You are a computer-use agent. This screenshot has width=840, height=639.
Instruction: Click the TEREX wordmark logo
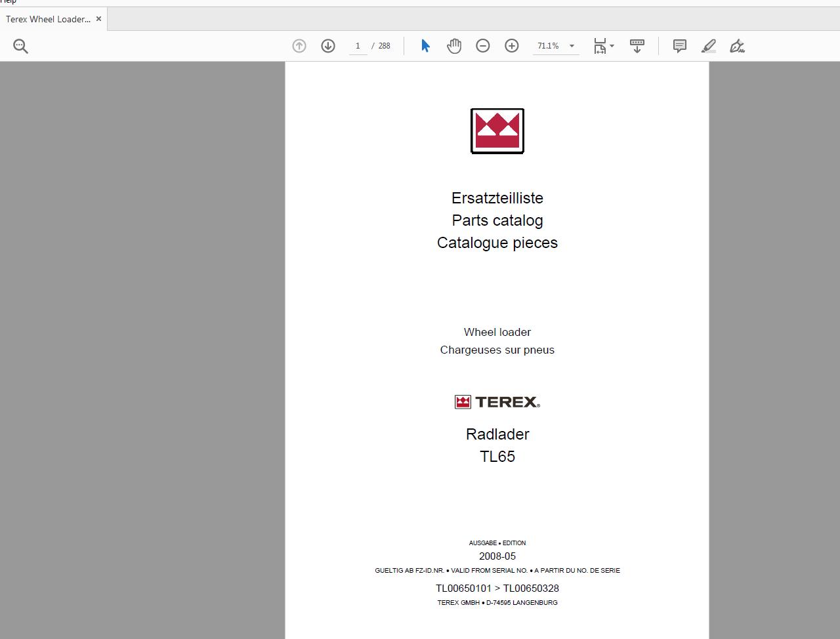pos(497,402)
